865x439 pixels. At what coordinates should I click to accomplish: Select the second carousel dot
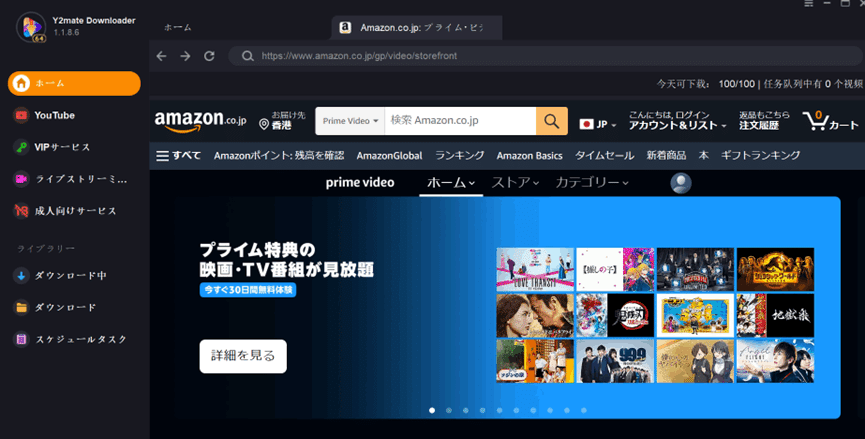click(449, 410)
